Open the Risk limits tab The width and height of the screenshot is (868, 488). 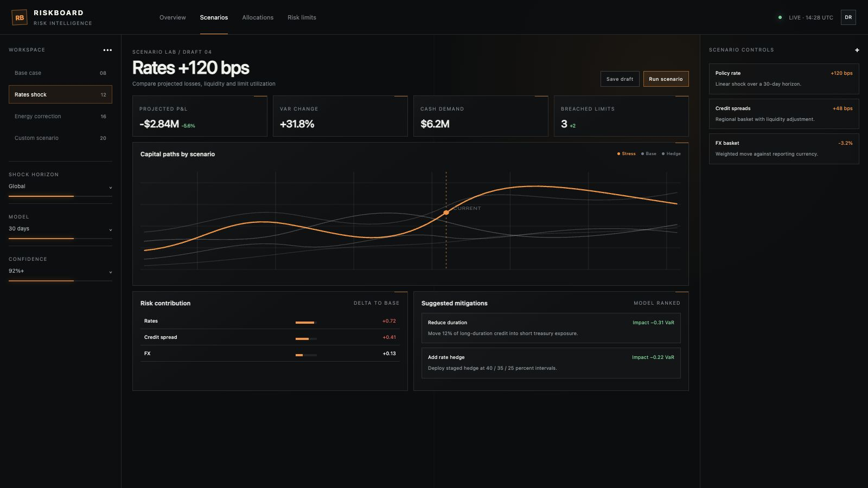click(302, 17)
